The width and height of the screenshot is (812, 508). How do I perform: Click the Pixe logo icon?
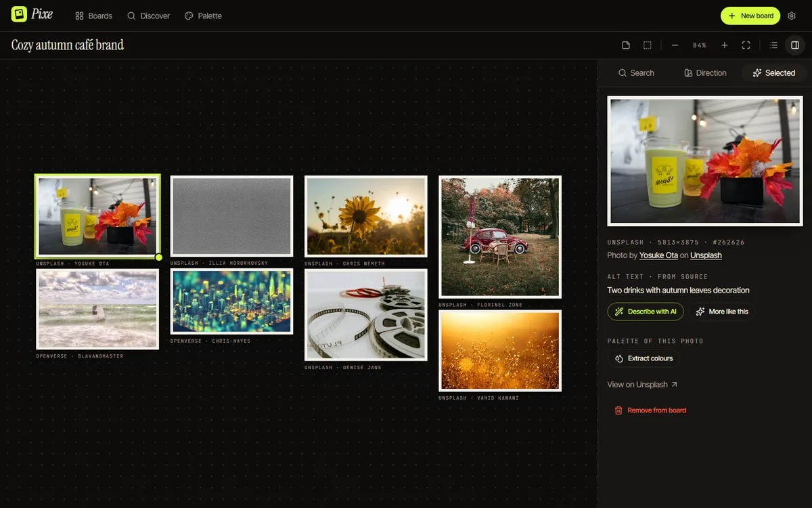coord(19,15)
